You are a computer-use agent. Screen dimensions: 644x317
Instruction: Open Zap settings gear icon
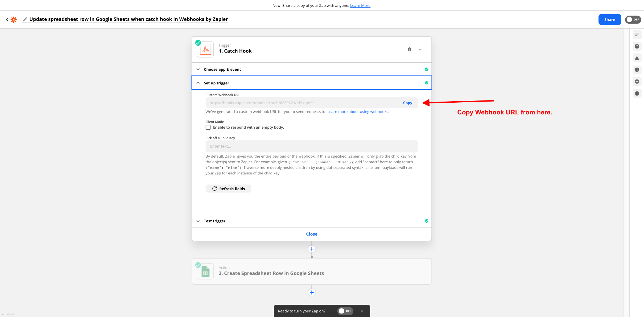tap(637, 82)
